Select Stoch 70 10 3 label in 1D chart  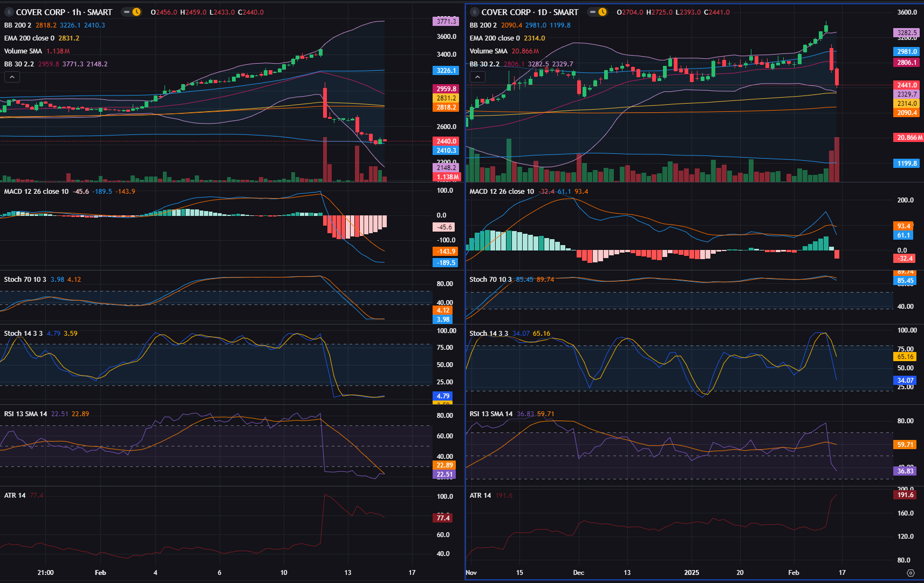tap(490, 280)
